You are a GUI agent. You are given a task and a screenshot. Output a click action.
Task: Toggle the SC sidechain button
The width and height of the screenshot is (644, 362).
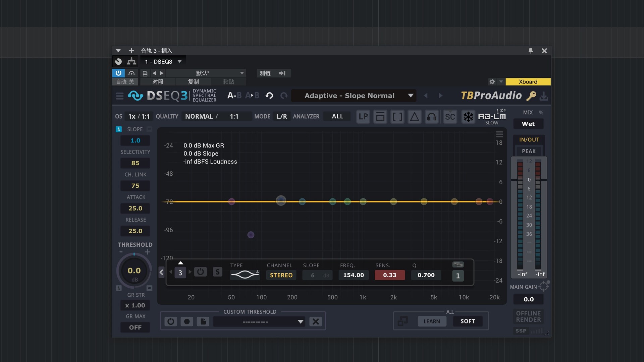[450, 117]
